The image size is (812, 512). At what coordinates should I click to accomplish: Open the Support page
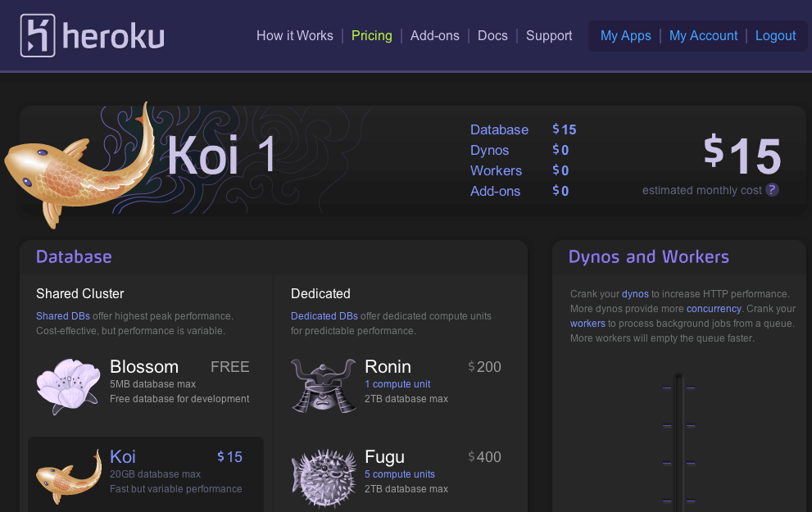[549, 36]
